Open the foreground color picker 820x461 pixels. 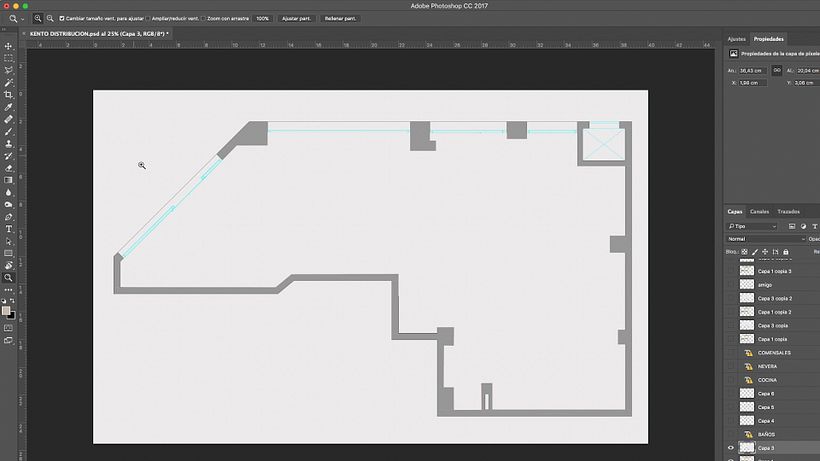[x=6, y=310]
